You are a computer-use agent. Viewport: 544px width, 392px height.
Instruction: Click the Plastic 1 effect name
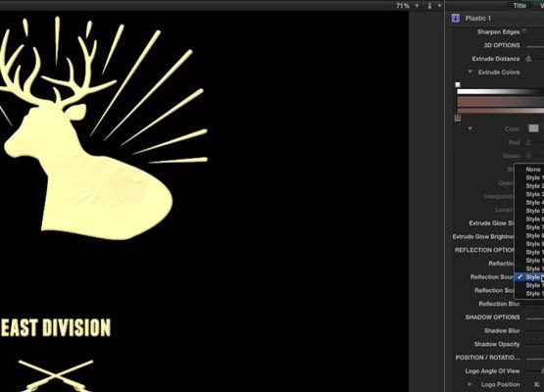pyautogui.click(x=478, y=18)
